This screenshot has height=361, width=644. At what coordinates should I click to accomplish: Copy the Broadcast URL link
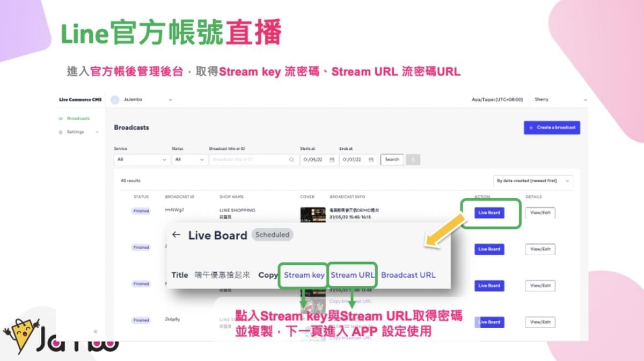pos(408,275)
